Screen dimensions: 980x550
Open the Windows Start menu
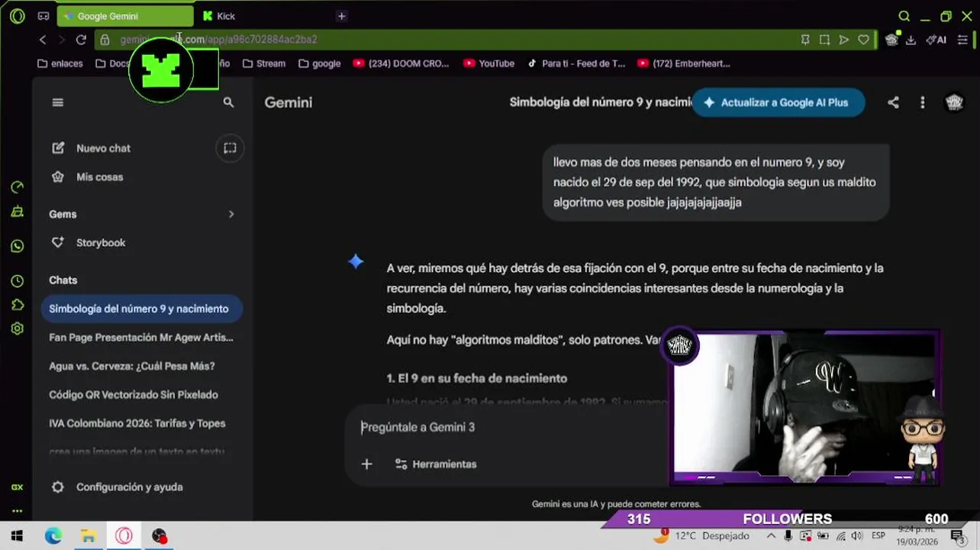(17, 536)
